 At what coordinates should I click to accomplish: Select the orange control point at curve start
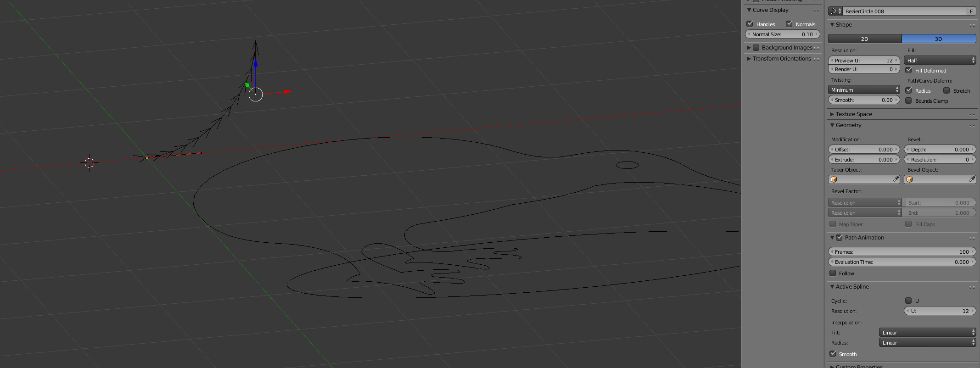[147, 158]
